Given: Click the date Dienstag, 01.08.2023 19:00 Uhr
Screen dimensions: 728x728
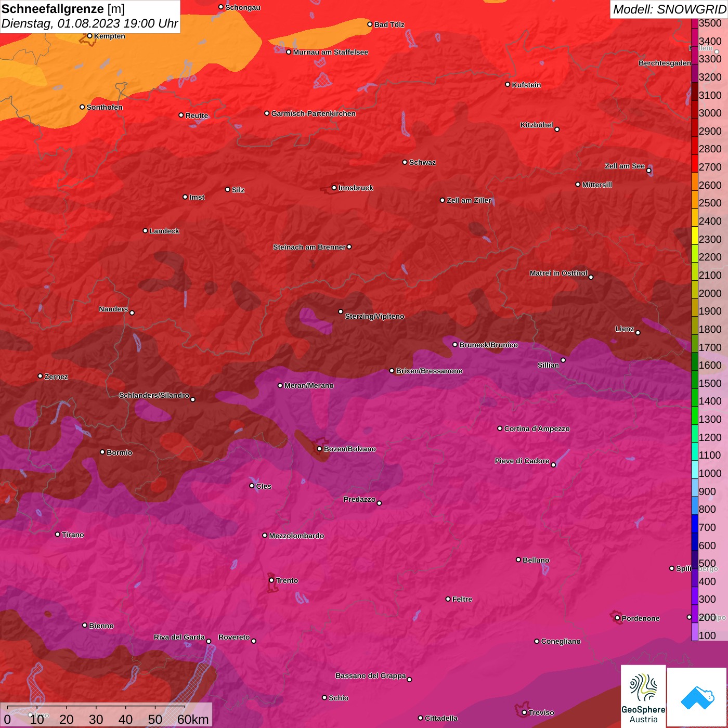Looking at the screenshot, I should 89,23.
